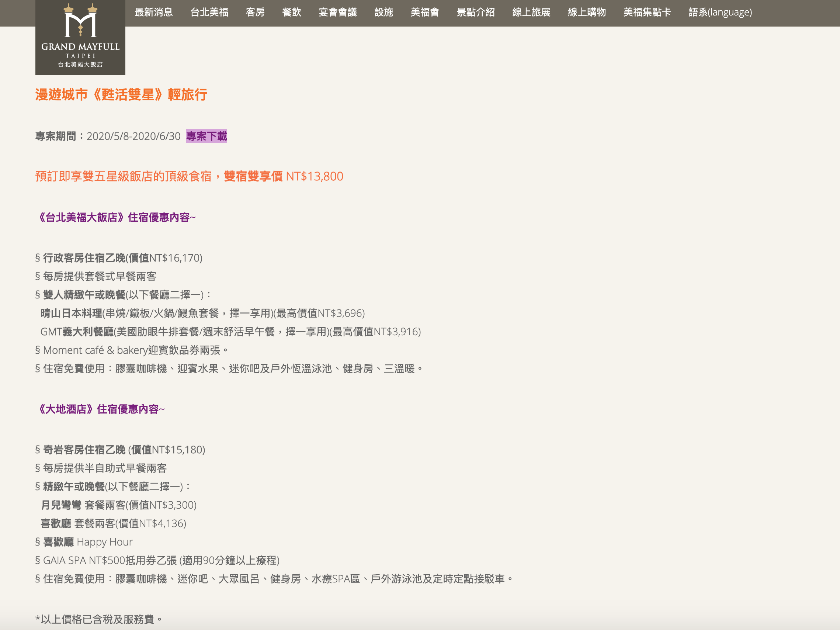Click the GMT義大利餐廳 line
840x630 pixels.
230,332
